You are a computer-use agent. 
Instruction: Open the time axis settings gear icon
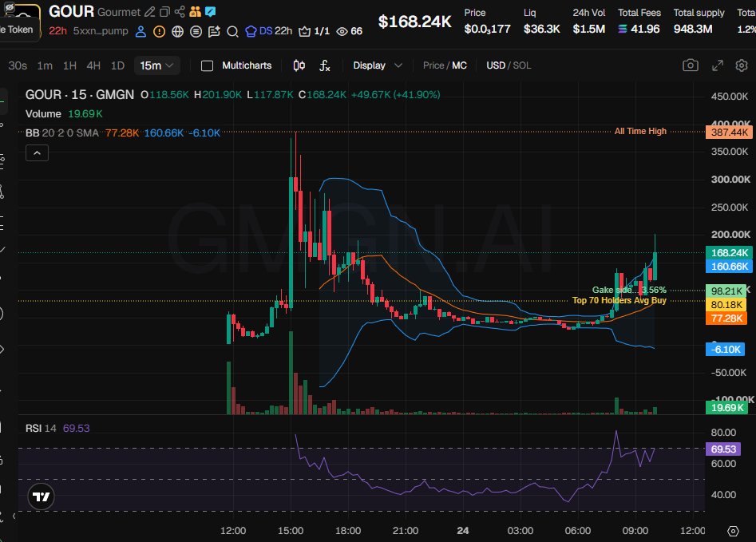coord(733,531)
